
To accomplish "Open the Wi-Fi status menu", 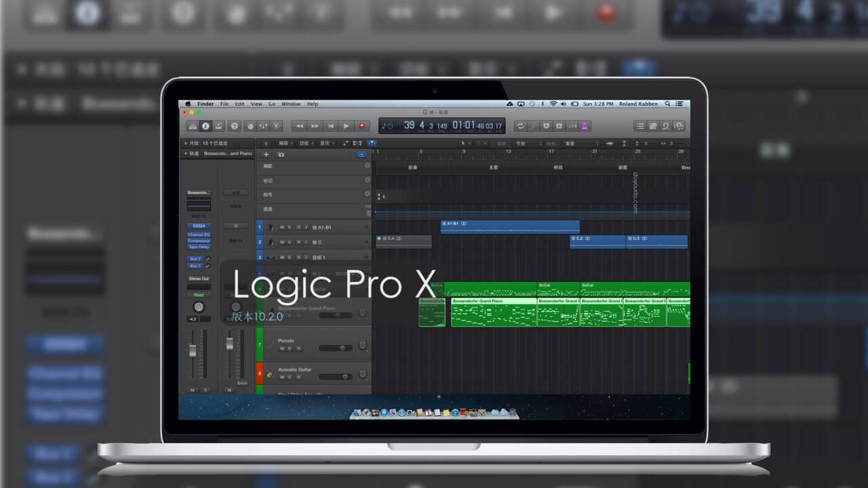I will [553, 104].
